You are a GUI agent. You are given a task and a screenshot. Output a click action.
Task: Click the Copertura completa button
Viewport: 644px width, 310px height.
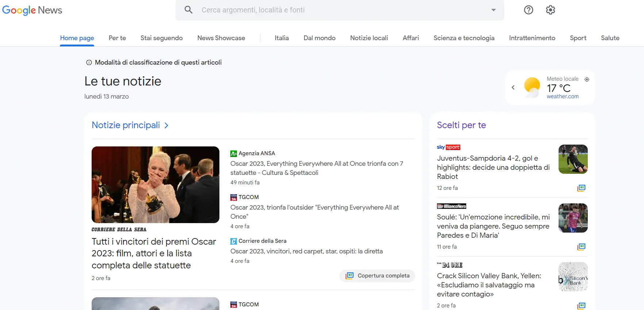point(377,276)
